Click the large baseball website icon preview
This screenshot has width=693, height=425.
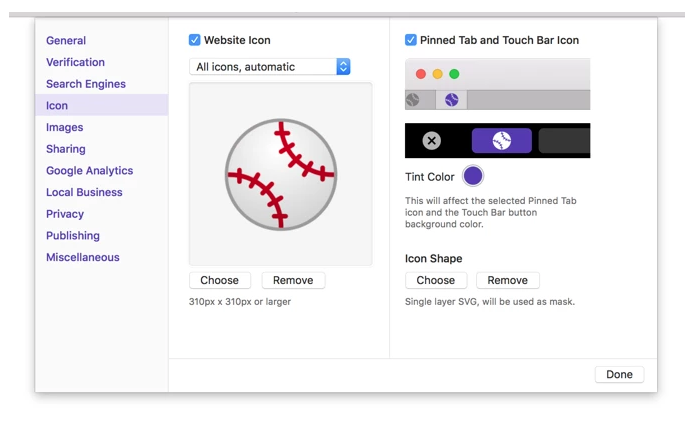pos(280,174)
